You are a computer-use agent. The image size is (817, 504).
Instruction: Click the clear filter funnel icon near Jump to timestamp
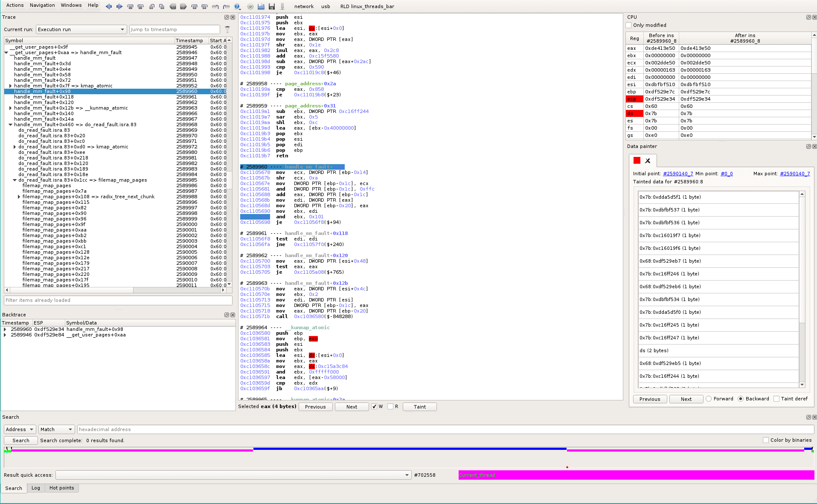[x=227, y=29]
